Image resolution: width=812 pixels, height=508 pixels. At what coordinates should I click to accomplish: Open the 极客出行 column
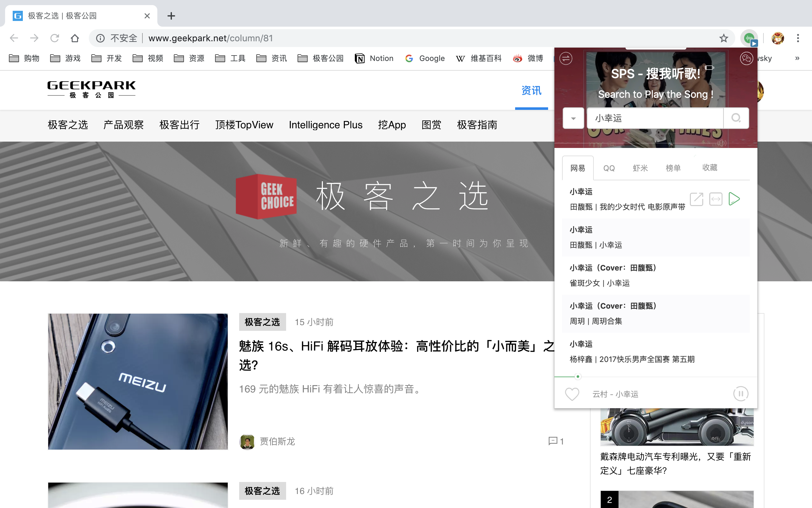click(x=180, y=125)
